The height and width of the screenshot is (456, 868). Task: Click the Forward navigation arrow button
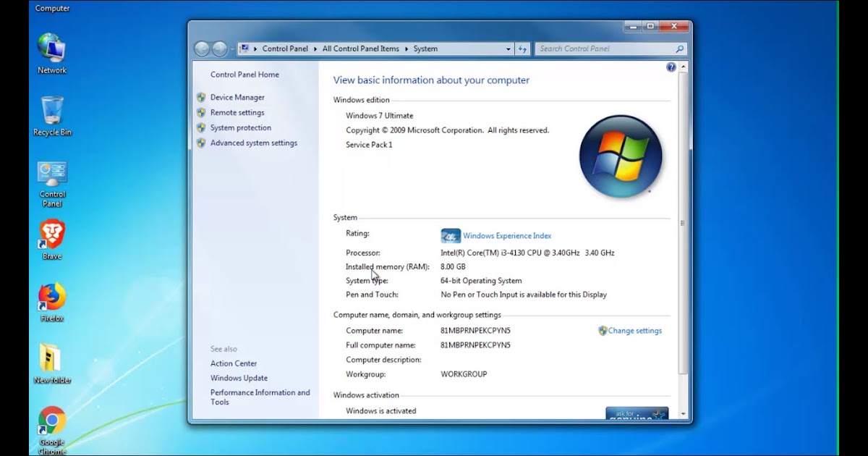[x=220, y=48]
